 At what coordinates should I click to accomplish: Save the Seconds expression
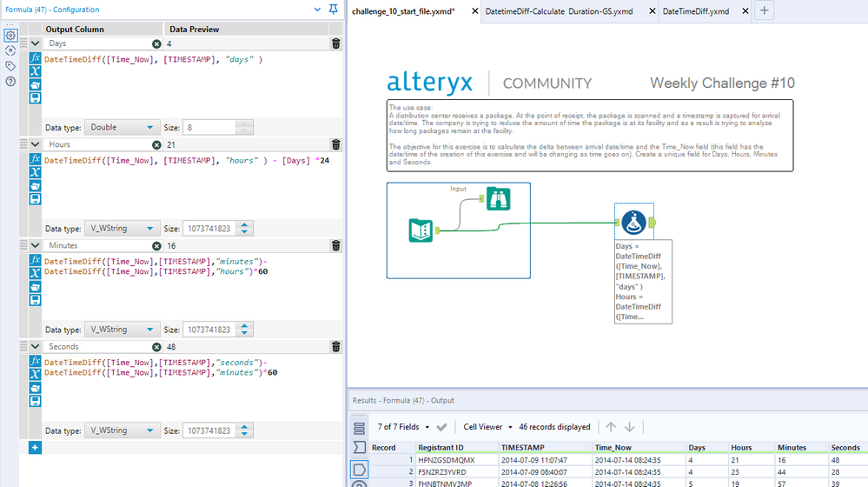tap(36, 402)
